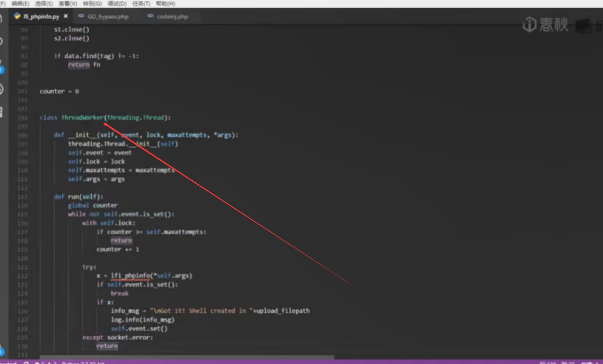Screen dimensions: 603x364
Task: Click the 'def __init__(self, event, lock...' line
Action: coord(146,135)
